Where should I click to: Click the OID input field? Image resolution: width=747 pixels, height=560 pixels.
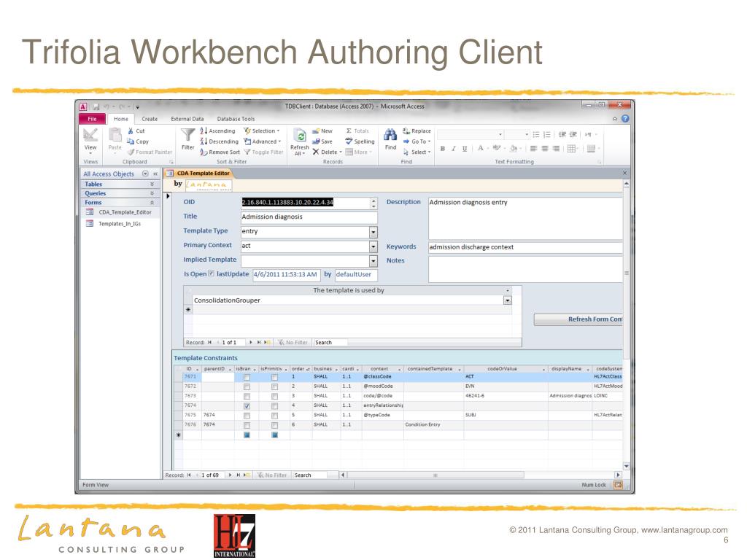tap(306, 203)
